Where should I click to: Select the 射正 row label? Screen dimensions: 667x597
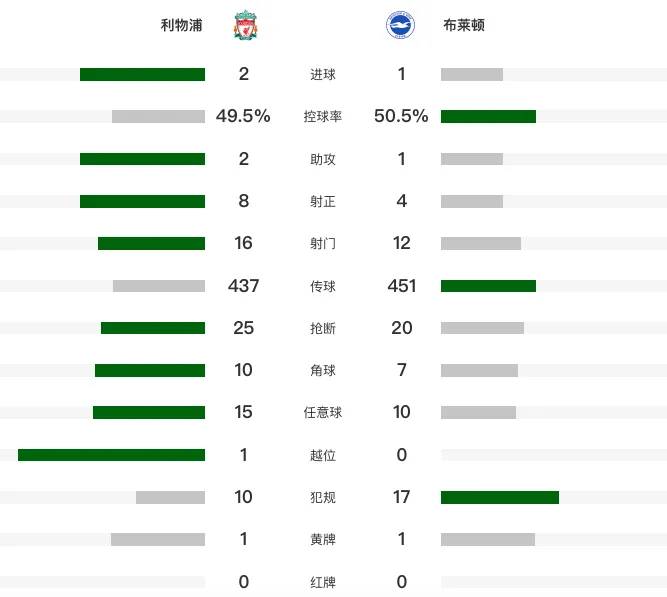point(323,201)
